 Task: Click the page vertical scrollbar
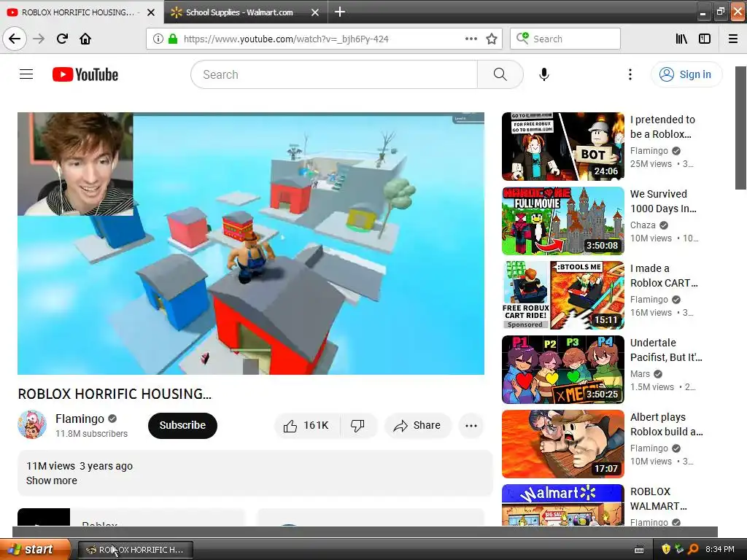click(x=741, y=128)
